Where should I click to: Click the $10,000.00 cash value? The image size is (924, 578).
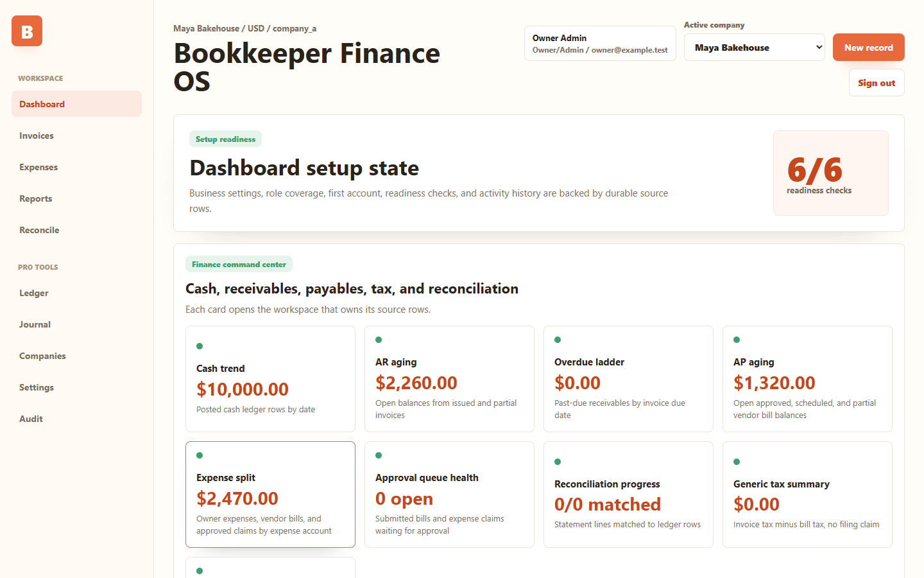tap(243, 389)
